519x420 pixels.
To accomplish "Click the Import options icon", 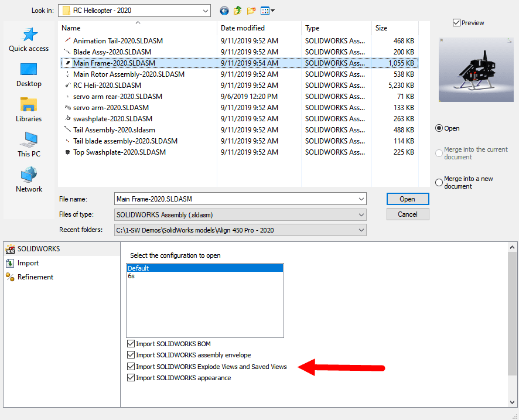I will pyautogui.click(x=11, y=263).
